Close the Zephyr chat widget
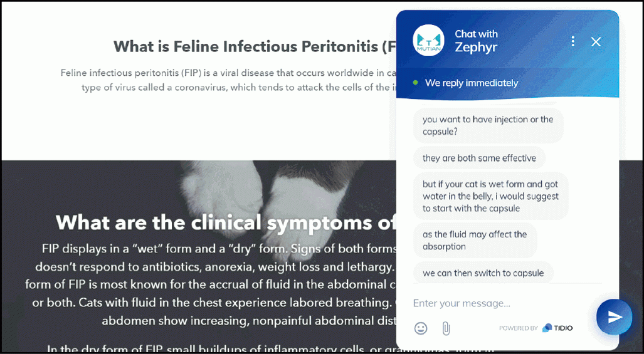644x354 pixels. coord(596,41)
